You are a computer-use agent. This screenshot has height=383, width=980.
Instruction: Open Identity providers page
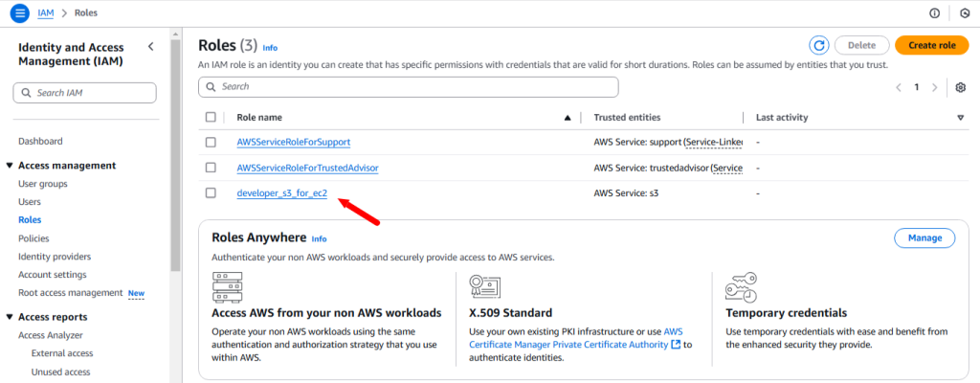[x=55, y=257]
